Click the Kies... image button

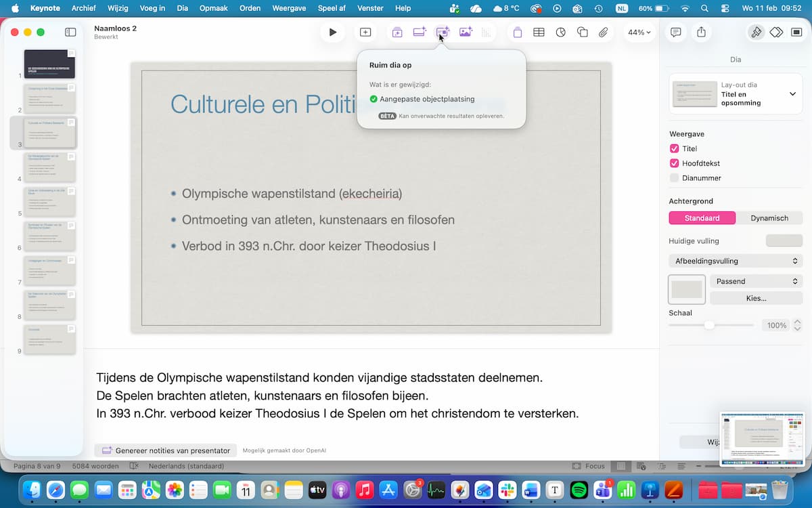click(x=756, y=298)
